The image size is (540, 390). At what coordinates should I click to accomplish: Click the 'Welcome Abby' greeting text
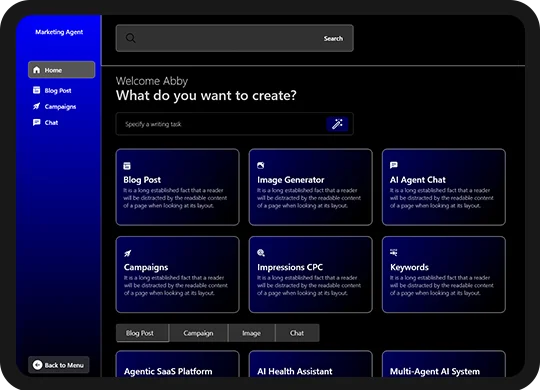click(x=152, y=81)
